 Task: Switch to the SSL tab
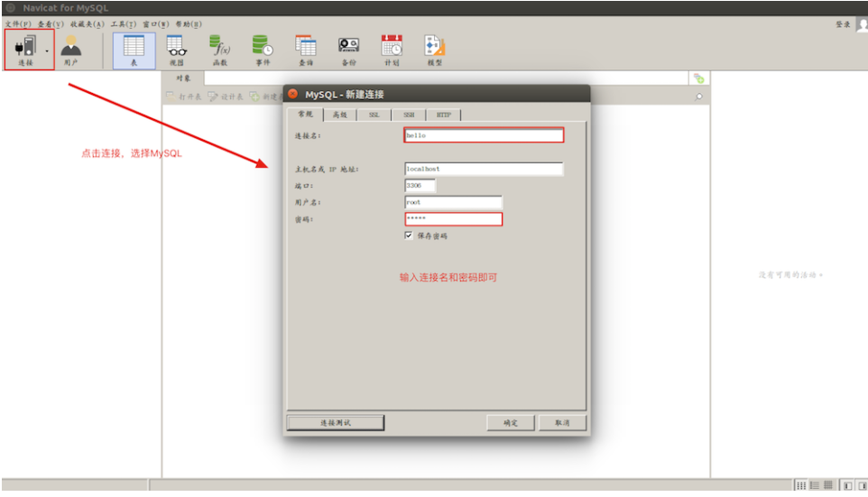(374, 115)
